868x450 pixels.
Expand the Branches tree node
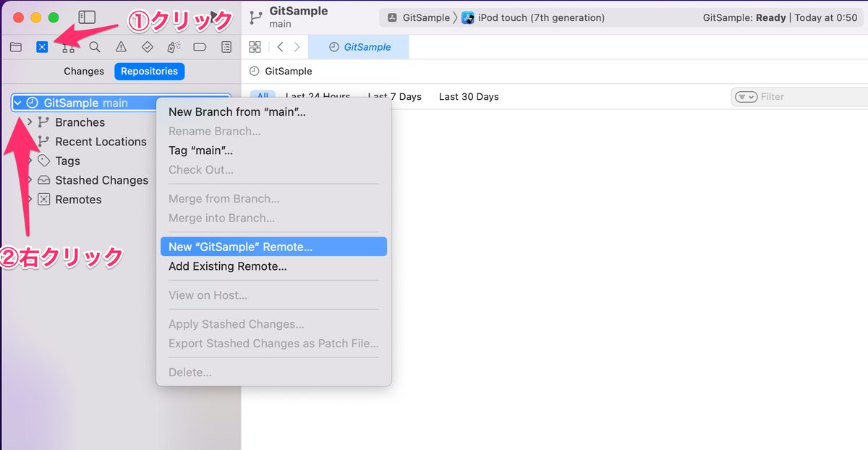30,122
